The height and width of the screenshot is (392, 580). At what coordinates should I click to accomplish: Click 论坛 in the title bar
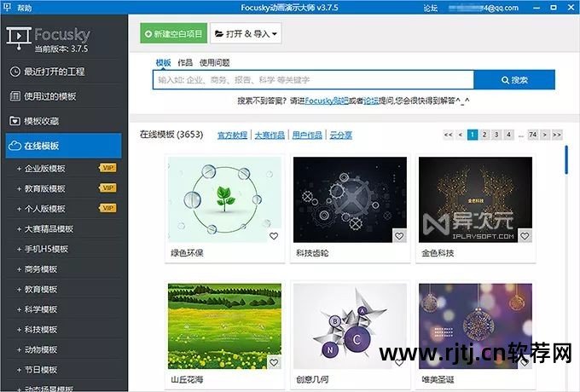[430, 8]
